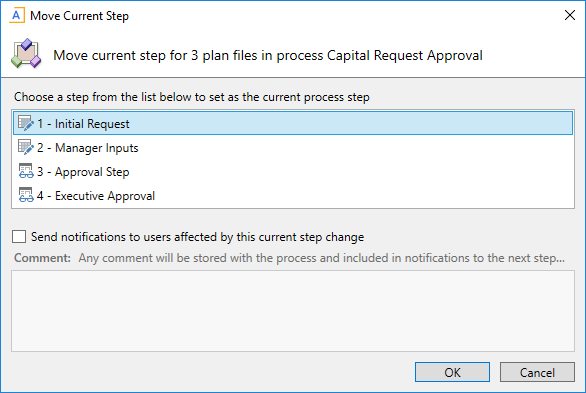Click the edit-grid icon beside Manager Inputs
This screenshot has height=393, width=586.
[x=26, y=147]
